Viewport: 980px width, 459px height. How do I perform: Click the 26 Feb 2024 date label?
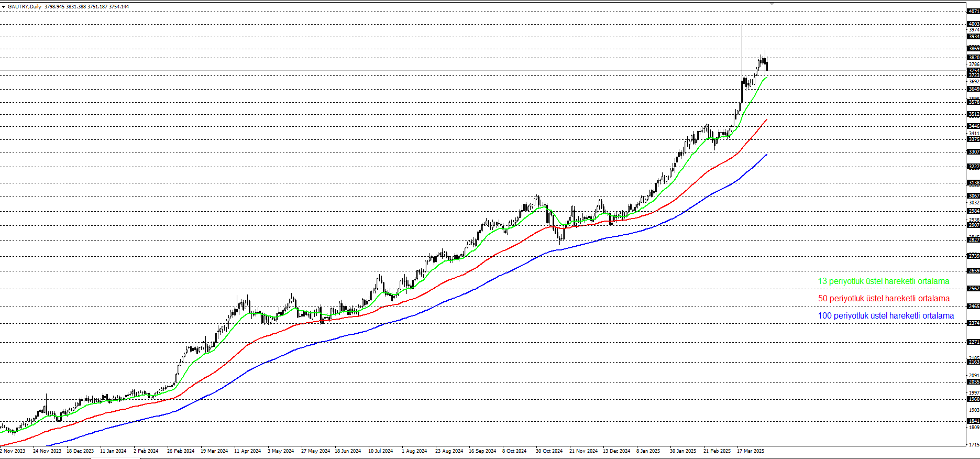point(181,451)
